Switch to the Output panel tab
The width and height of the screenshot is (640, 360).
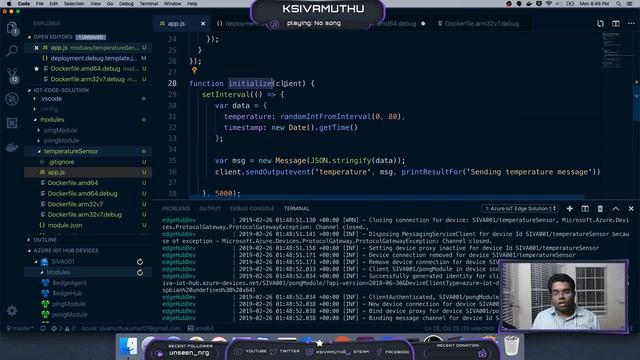[x=210, y=209]
